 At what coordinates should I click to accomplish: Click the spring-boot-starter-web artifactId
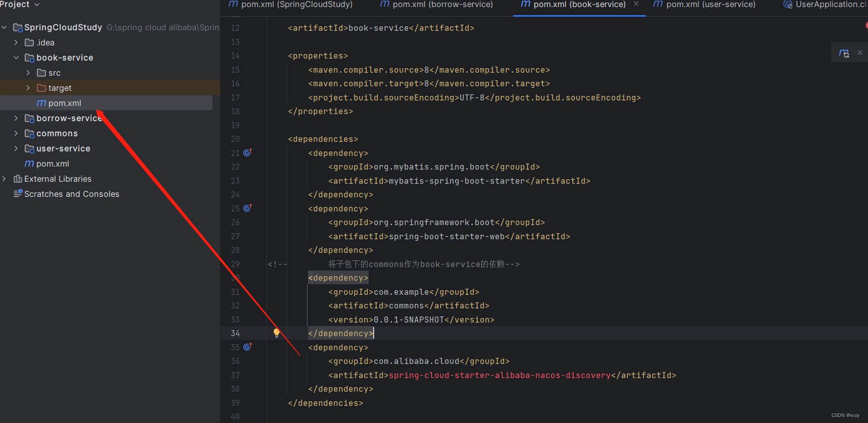coord(447,236)
